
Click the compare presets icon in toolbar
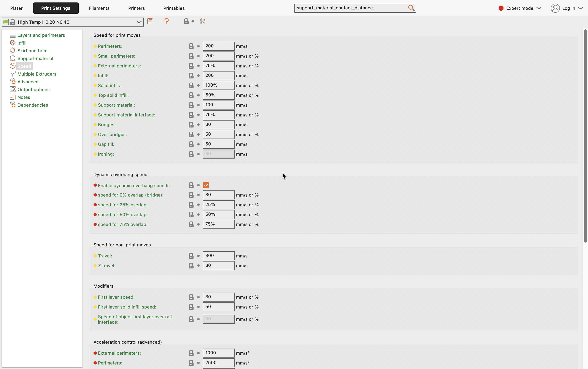(202, 21)
